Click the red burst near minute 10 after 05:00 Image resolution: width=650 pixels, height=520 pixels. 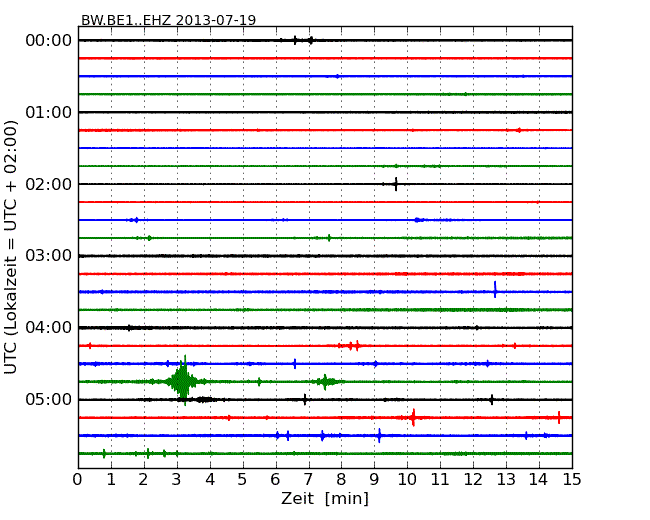tap(413, 417)
